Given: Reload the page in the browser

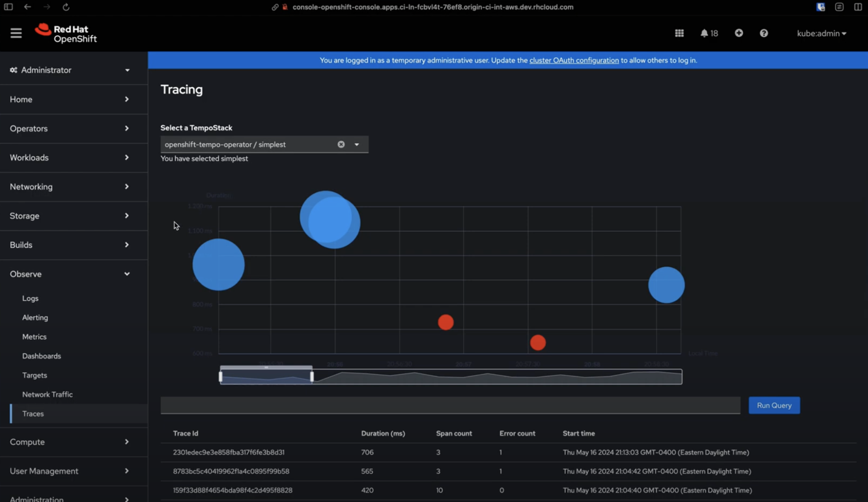Looking at the screenshot, I should pyautogui.click(x=66, y=7).
